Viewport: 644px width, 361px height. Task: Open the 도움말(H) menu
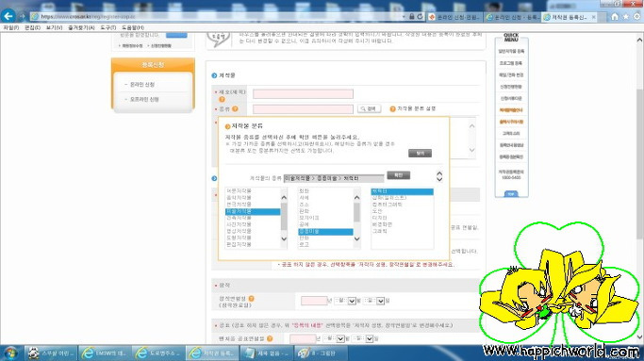click(133, 27)
